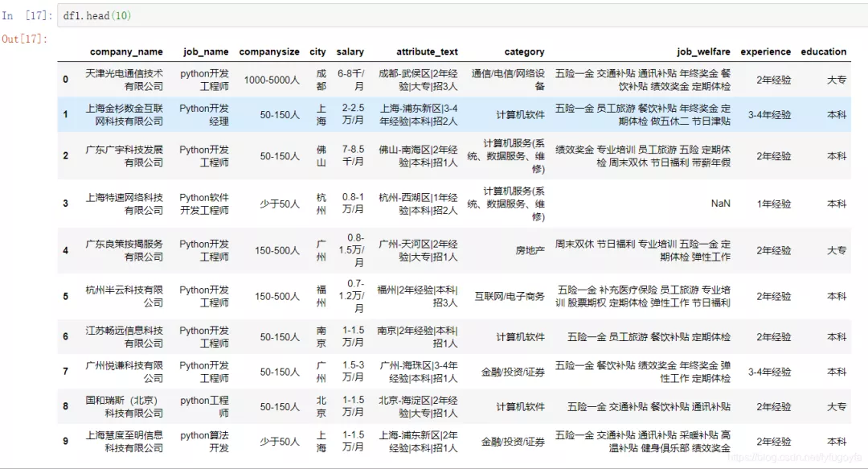This screenshot has height=469, width=868.
Task: Click row index 9 of the table
Action: click(x=64, y=441)
